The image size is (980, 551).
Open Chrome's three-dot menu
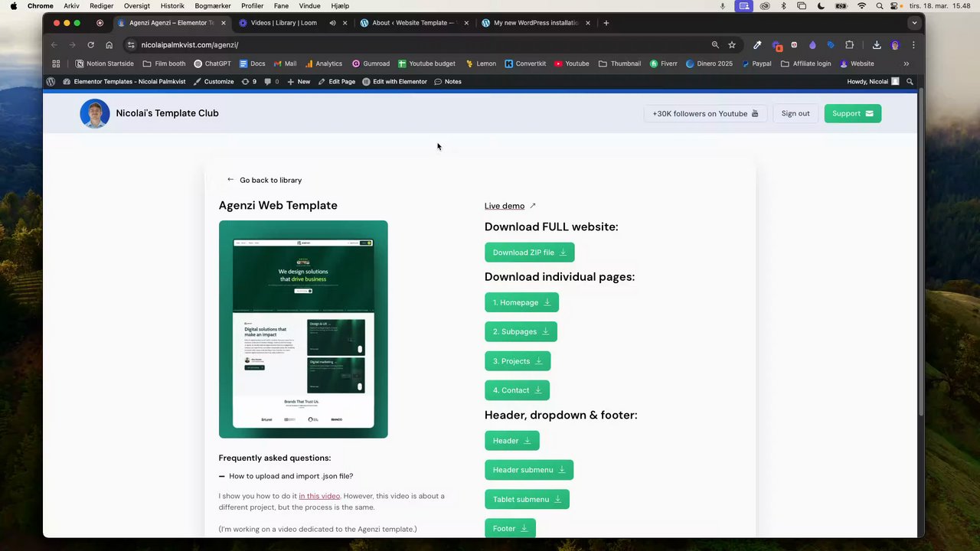pos(913,45)
